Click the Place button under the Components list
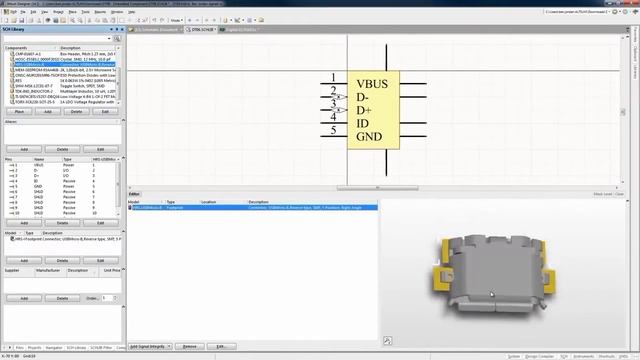This screenshot has height=360, width=640. point(19,111)
